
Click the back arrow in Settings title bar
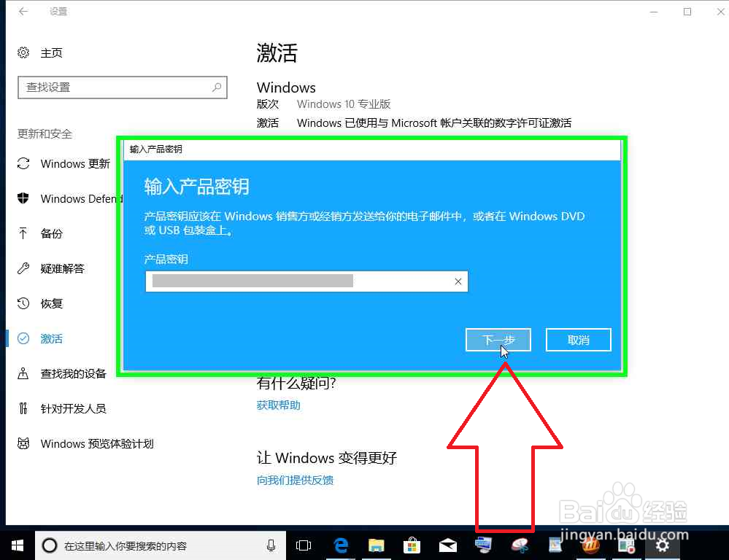[23, 11]
